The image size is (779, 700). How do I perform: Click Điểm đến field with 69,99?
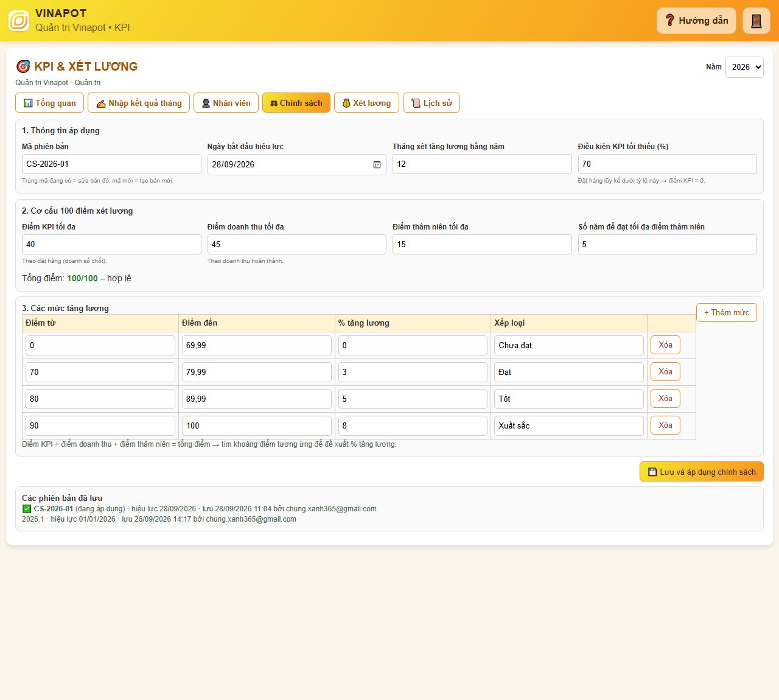tap(257, 345)
